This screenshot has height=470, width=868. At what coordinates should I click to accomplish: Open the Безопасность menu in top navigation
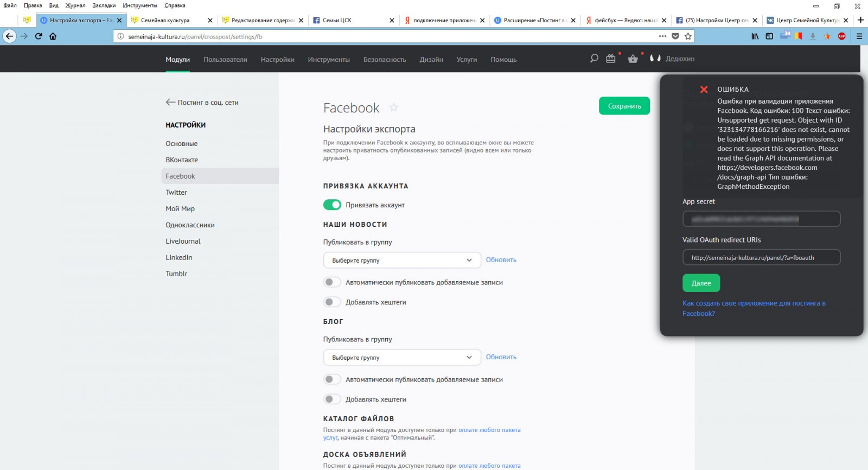[384, 60]
